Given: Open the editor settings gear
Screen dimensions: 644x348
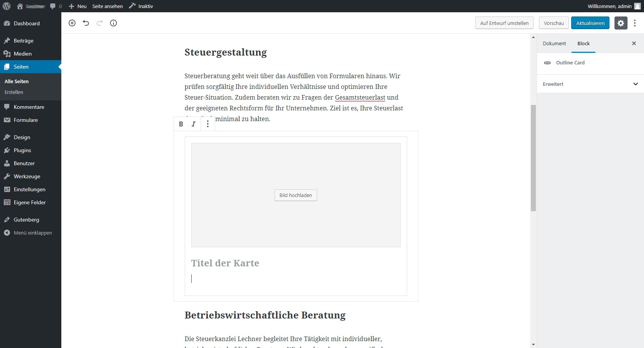Looking at the screenshot, I should [x=621, y=23].
